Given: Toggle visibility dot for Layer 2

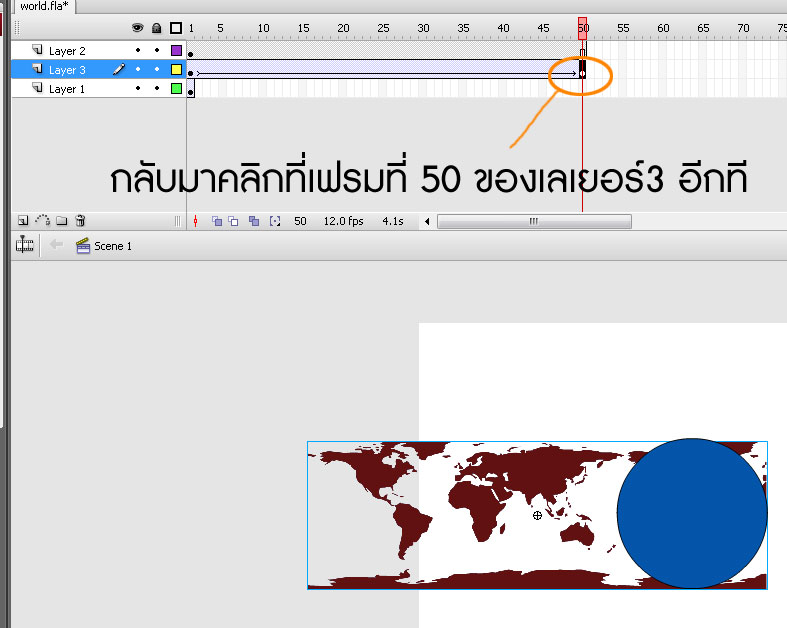Looking at the screenshot, I should click(138, 50).
